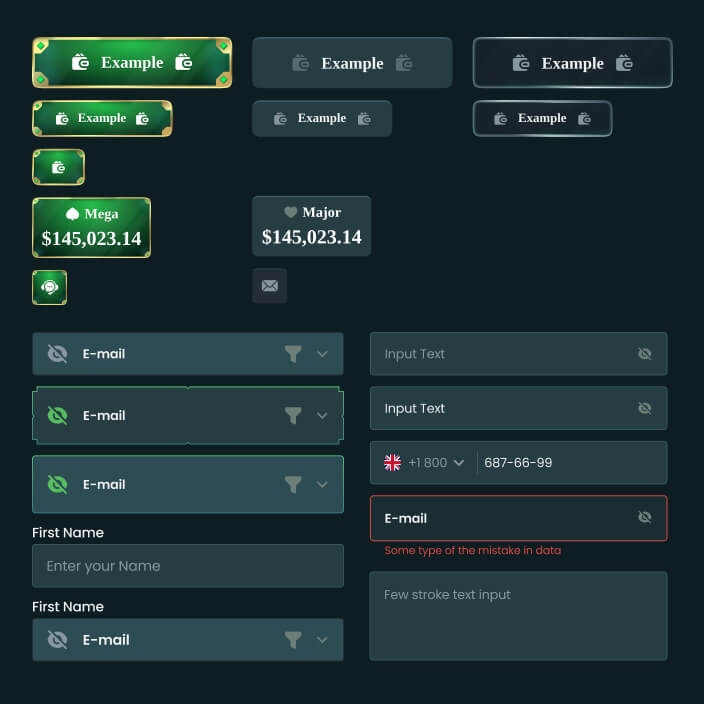Click the small outlined Example button
The height and width of the screenshot is (704, 704).
pyautogui.click(x=542, y=119)
